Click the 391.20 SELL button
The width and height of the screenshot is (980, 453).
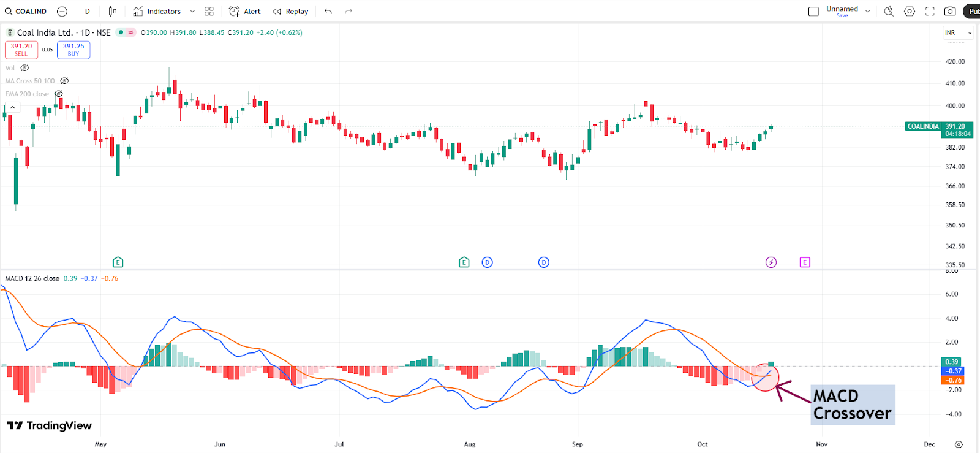point(21,50)
